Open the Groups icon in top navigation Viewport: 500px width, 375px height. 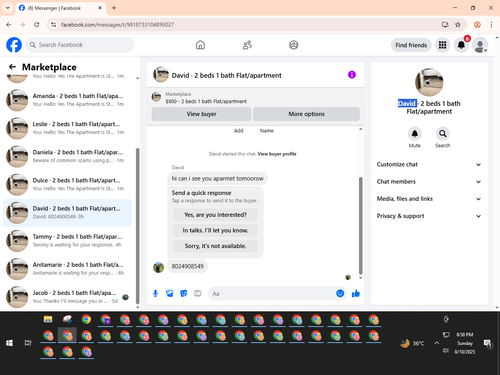click(x=294, y=45)
